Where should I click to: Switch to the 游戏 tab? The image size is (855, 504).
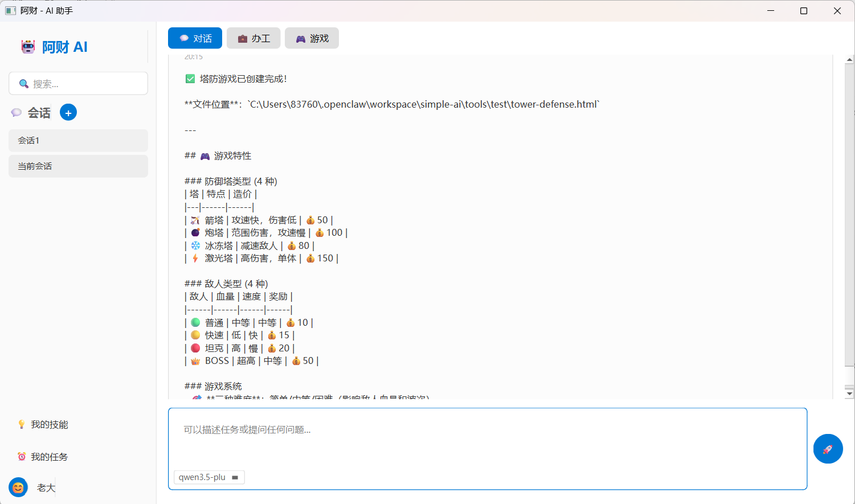click(x=312, y=38)
